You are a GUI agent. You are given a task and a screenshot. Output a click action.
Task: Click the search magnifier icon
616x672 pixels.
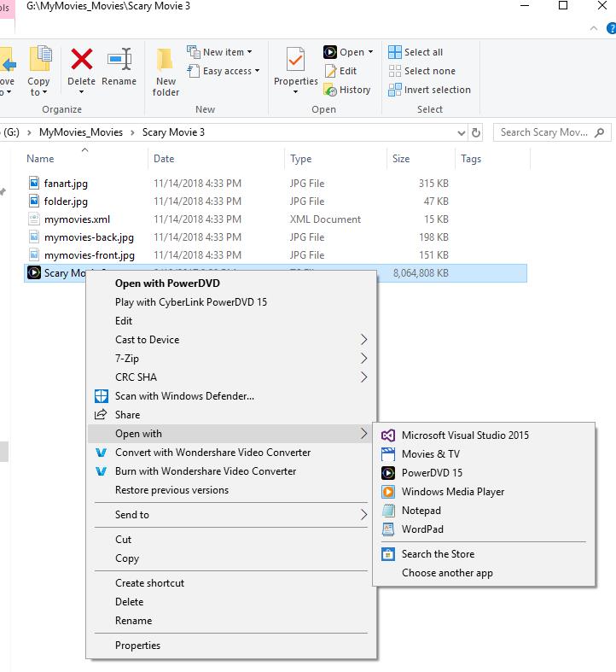(599, 132)
